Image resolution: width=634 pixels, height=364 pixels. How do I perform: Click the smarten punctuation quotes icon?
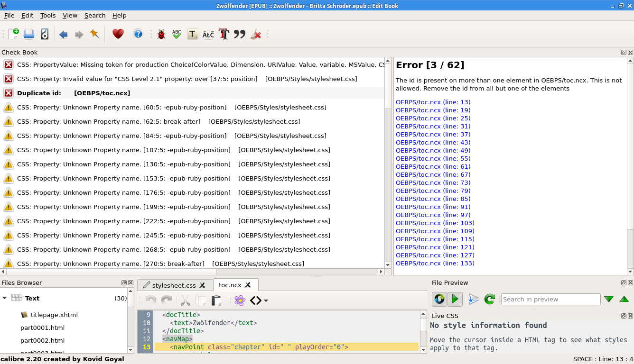[240, 34]
